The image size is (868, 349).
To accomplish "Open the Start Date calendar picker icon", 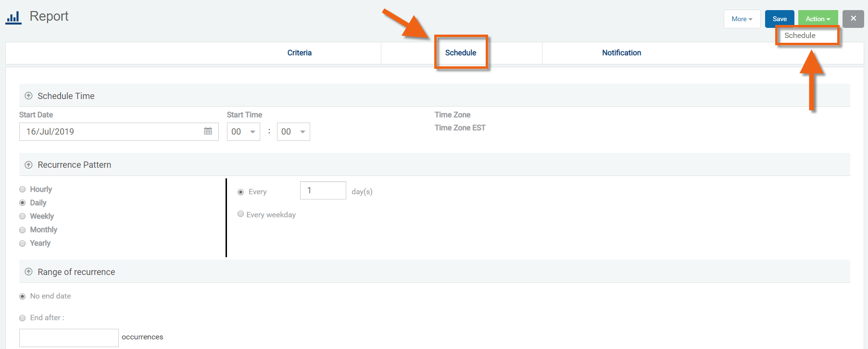I will point(208,131).
